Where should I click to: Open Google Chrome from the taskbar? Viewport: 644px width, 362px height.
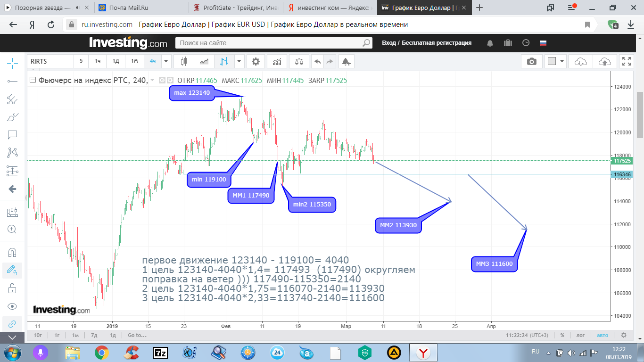point(101,352)
